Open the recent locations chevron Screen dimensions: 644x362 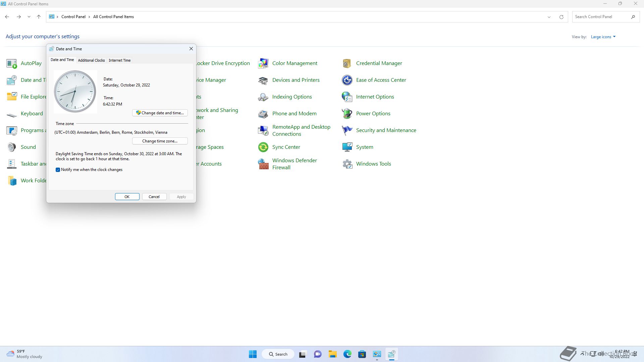coord(29,17)
